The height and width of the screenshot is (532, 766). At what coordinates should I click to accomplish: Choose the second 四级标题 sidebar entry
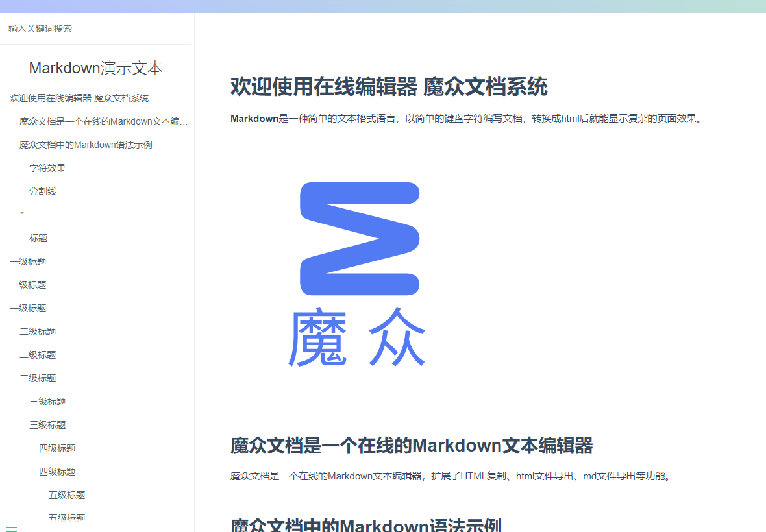57,472
